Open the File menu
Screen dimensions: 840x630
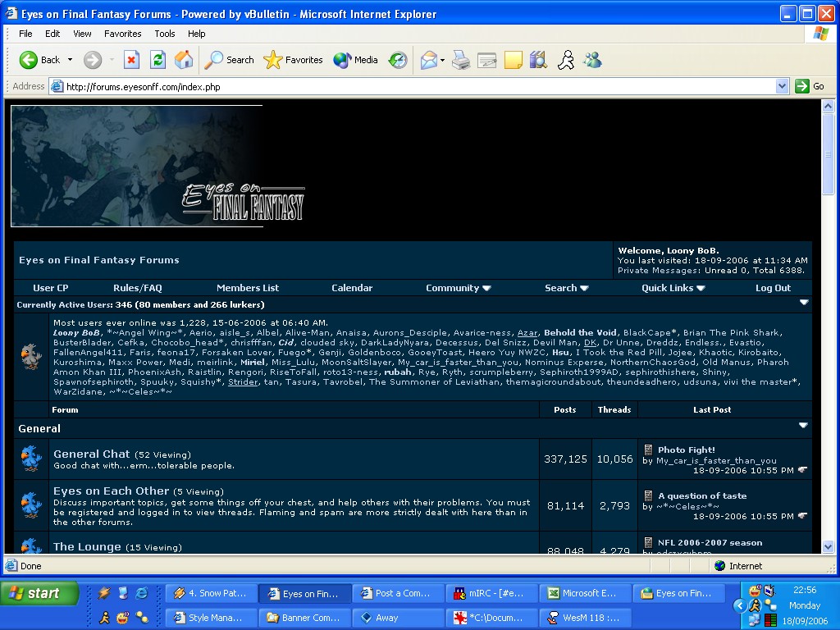(x=25, y=34)
